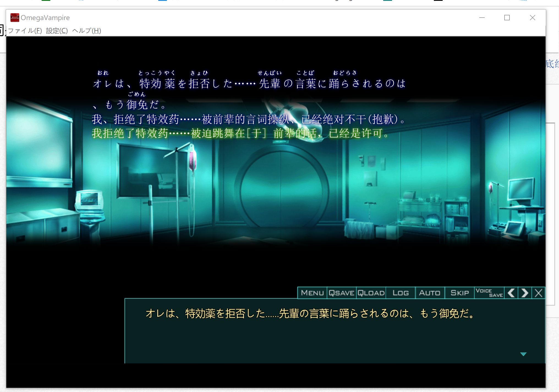This screenshot has height=392, width=559.
Task: Click the OmegaVampire app icon in title bar
Action: click(15, 18)
